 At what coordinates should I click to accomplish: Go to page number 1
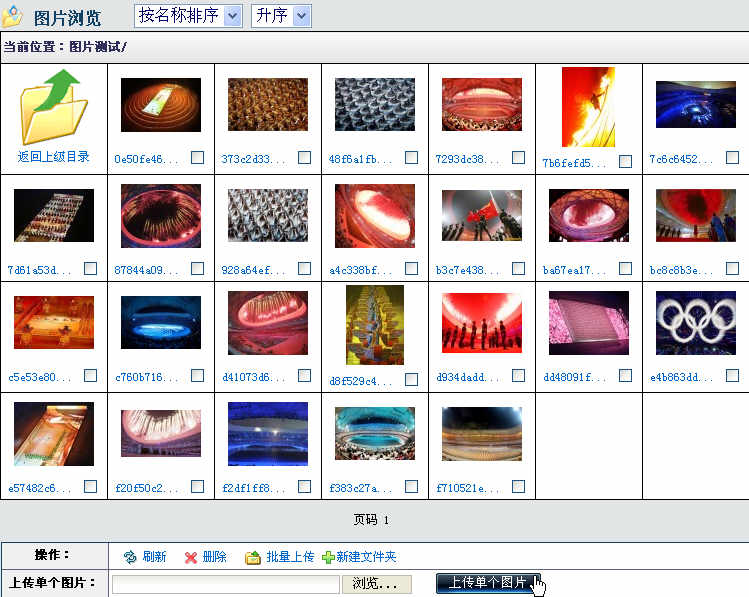coord(385,520)
